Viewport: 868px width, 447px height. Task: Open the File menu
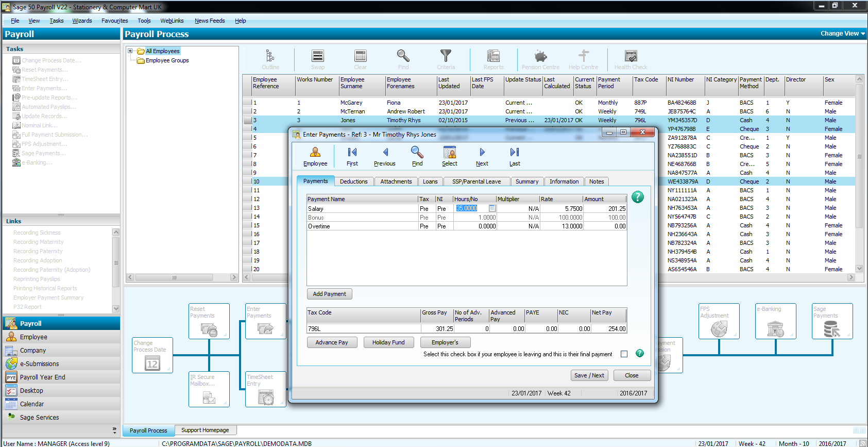point(15,21)
